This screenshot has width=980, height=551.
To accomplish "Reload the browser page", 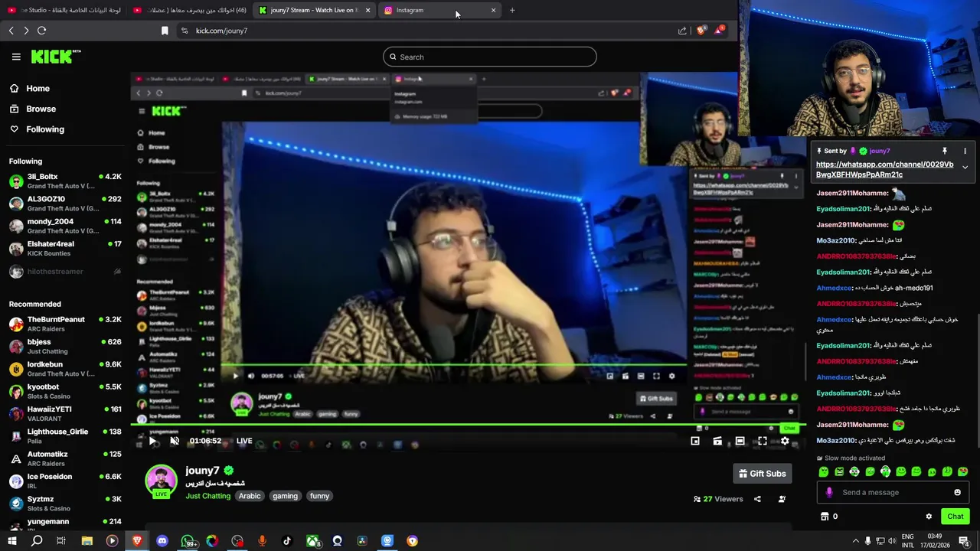I will pyautogui.click(x=41, y=31).
